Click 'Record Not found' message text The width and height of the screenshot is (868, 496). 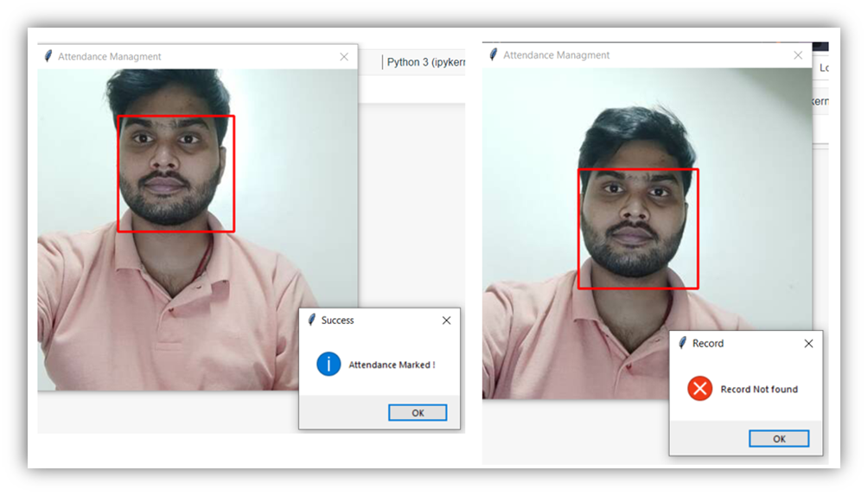click(x=759, y=389)
